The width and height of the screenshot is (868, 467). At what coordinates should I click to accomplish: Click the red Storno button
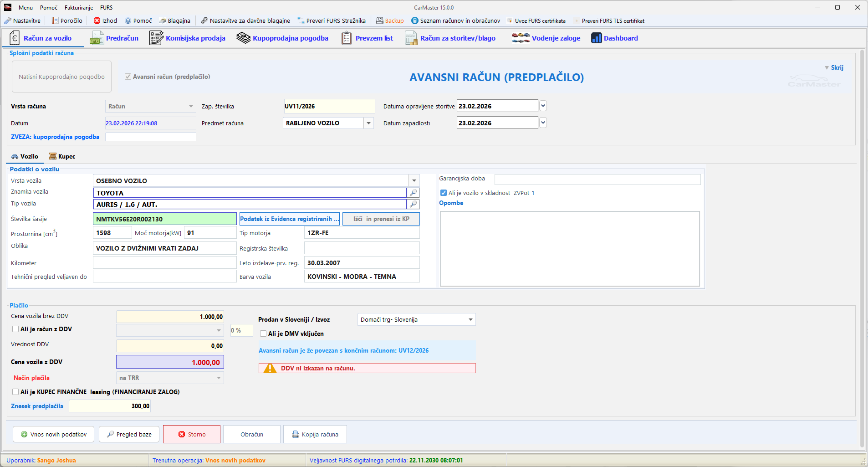coord(192,434)
